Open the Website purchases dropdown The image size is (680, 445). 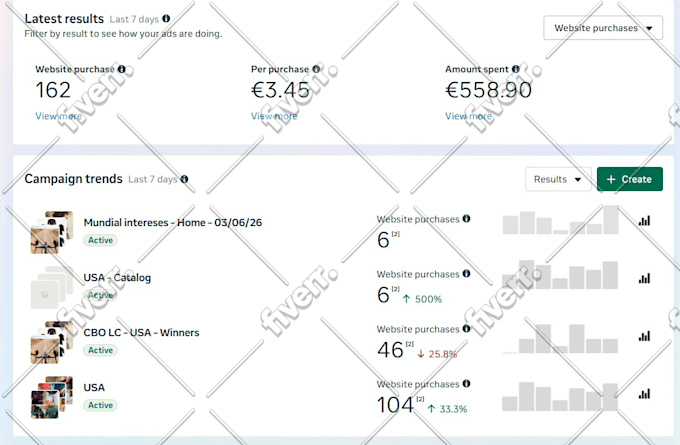[603, 28]
